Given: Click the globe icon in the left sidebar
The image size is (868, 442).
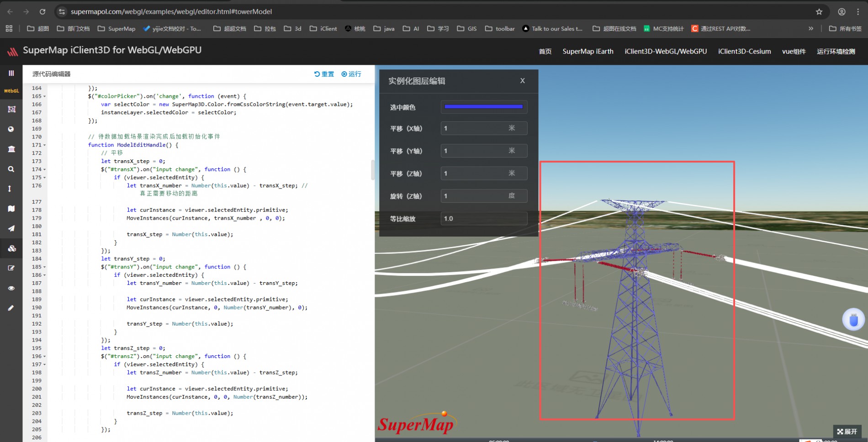Looking at the screenshot, I should [x=11, y=129].
